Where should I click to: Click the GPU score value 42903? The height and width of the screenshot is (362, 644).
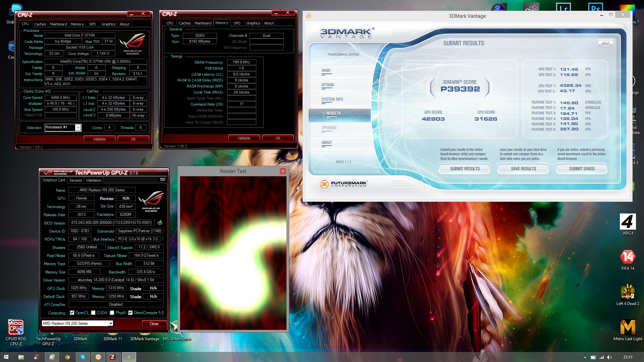pyautogui.click(x=433, y=119)
